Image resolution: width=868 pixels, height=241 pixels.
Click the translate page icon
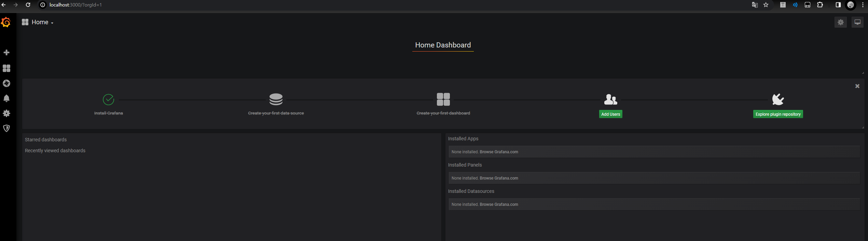(755, 5)
